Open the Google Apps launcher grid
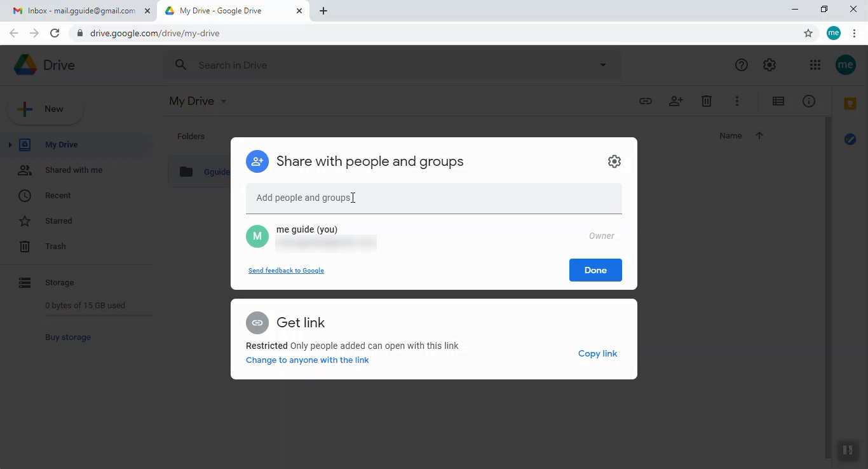 [x=815, y=64]
